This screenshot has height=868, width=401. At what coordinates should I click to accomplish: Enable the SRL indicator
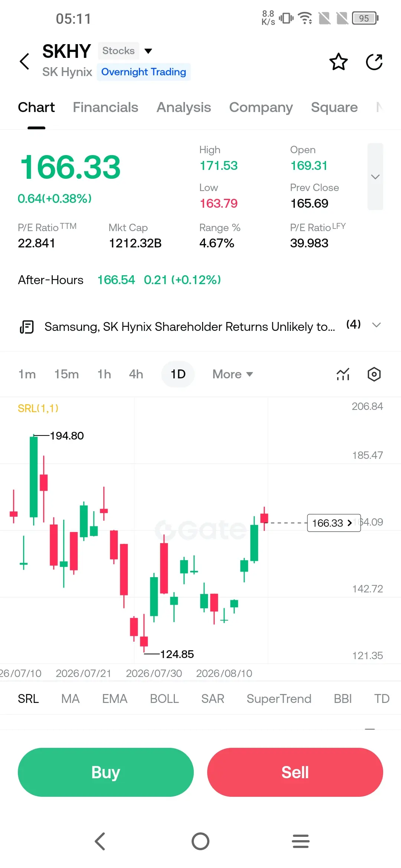point(29,698)
